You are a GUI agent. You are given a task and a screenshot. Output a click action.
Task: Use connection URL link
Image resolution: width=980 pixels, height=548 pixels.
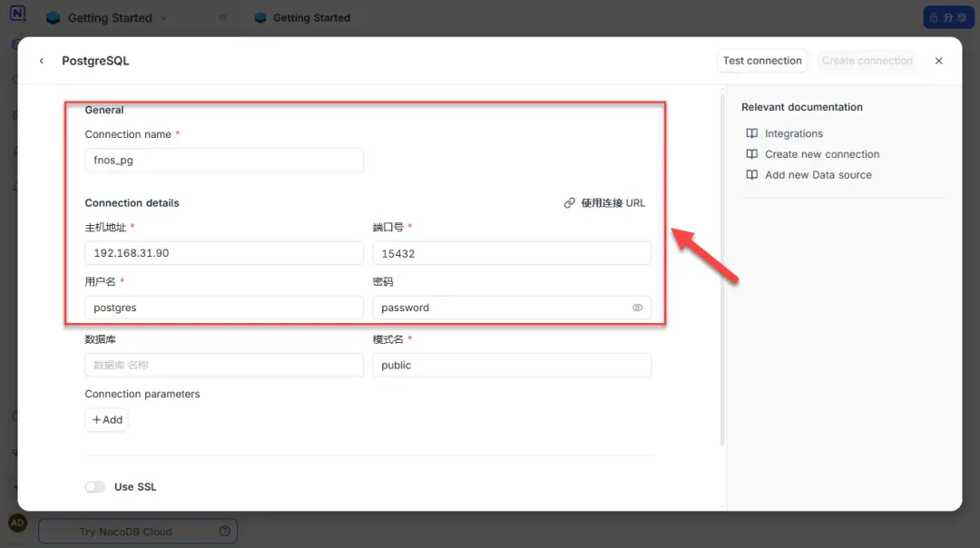(604, 203)
